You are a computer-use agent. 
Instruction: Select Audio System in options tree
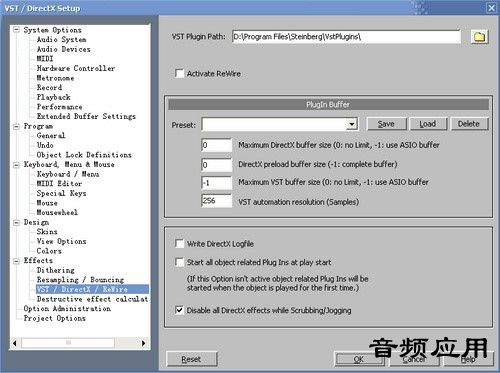(x=61, y=39)
